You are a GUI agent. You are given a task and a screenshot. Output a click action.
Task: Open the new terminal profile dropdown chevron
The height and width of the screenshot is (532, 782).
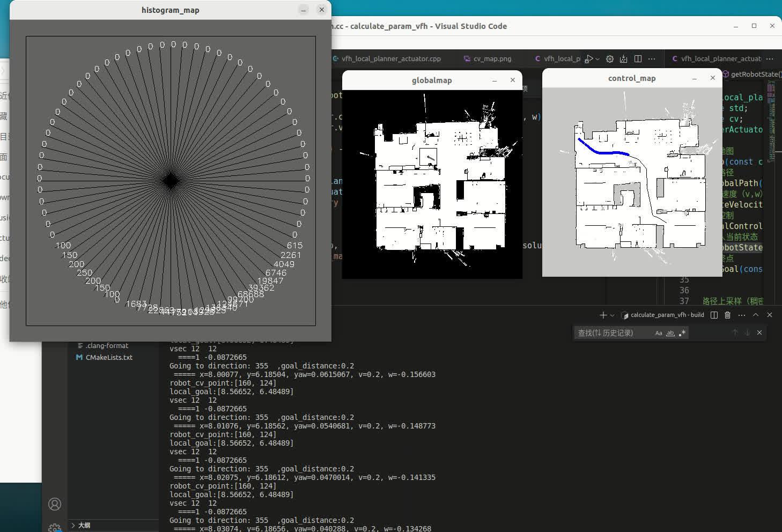(613, 315)
